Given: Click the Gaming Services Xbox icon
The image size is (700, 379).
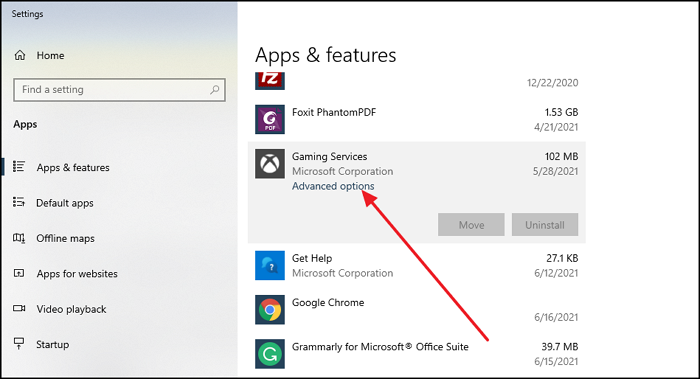Looking at the screenshot, I should pos(270,163).
